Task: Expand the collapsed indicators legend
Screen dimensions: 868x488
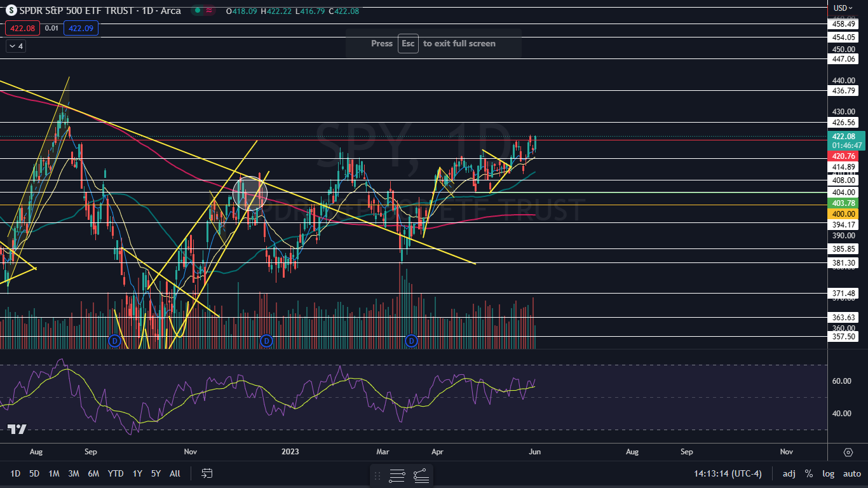Action: click(16, 46)
